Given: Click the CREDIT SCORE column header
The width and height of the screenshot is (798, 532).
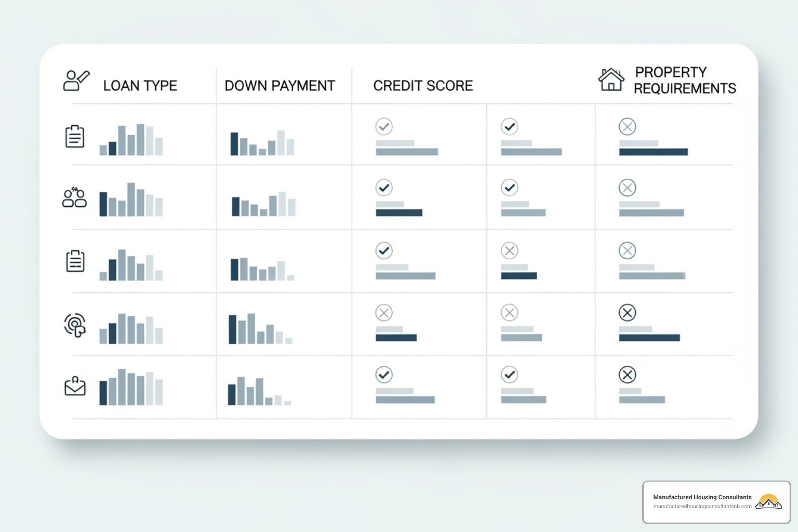Looking at the screenshot, I should 423,86.
